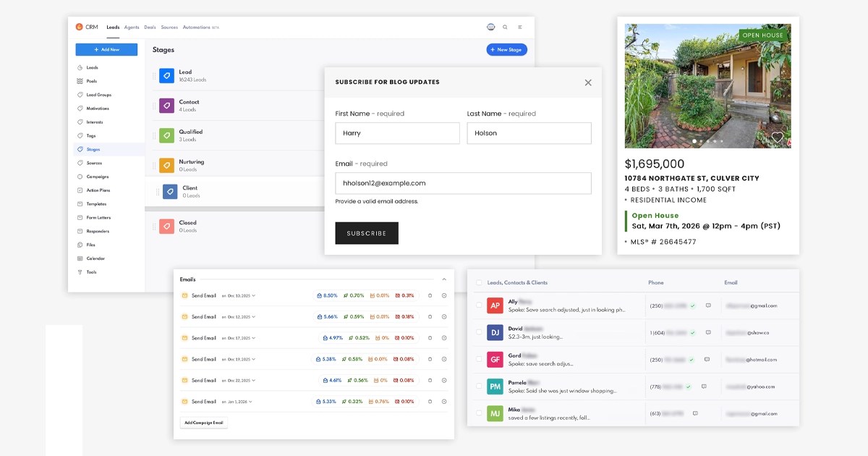Check the checkbox for Gord's row
Viewport: 868px width, 456px height.
[x=479, y=359]
